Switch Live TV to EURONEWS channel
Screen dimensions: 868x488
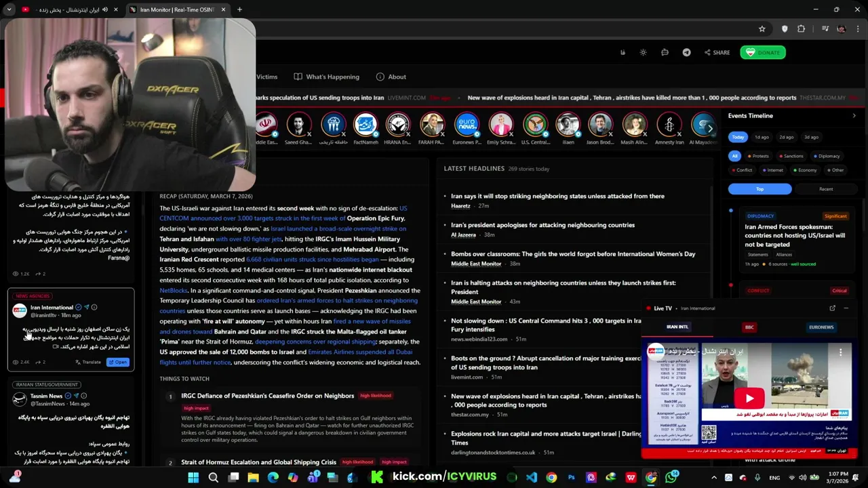point(821,327)
